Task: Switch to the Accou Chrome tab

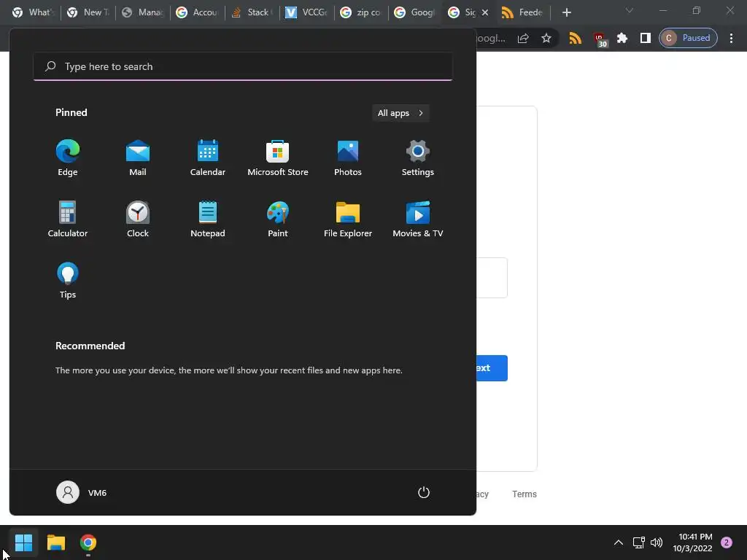Action: coord(197,12)
